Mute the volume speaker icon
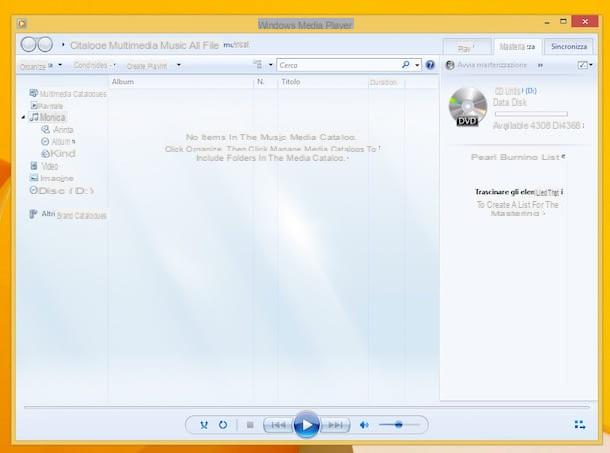The width and height of the screenshot is (610, 453). click(364, 425)
